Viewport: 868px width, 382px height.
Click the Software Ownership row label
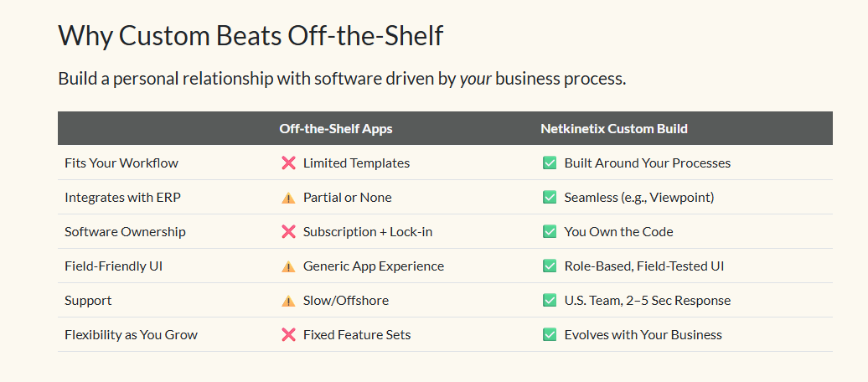tap(125, 232)
